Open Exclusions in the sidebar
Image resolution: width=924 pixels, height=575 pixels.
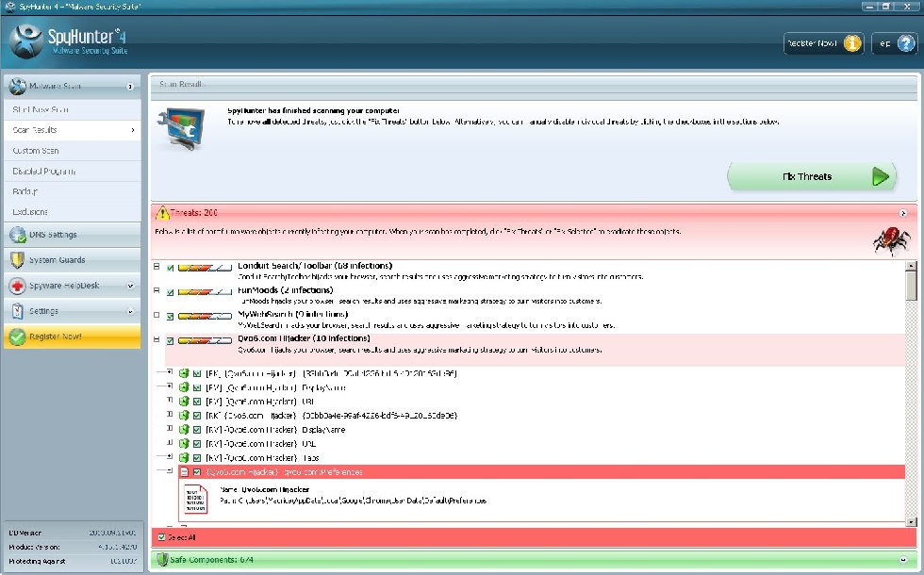coord(73,212)
